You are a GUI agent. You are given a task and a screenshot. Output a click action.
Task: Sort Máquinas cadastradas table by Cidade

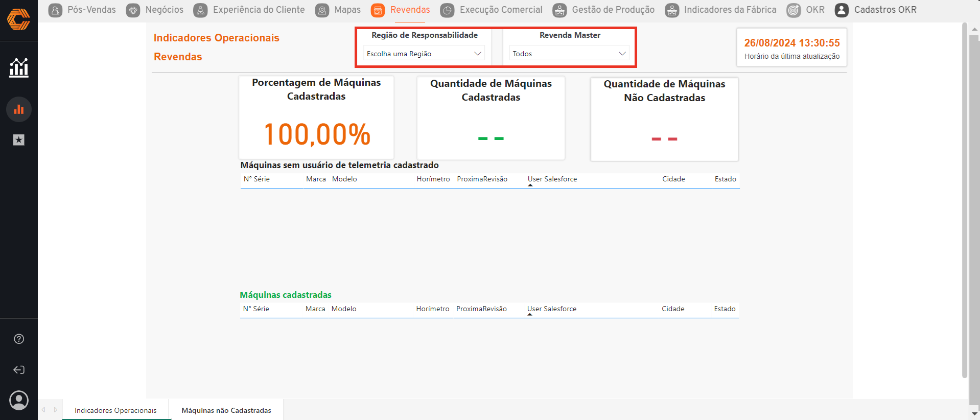pos(673,309)
